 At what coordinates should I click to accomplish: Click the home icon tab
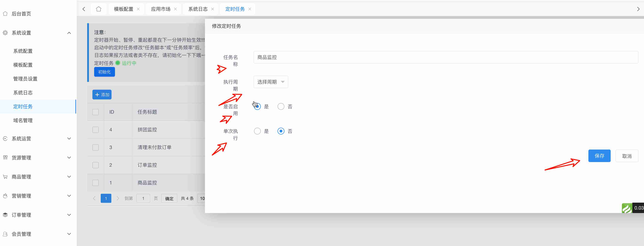98,9
